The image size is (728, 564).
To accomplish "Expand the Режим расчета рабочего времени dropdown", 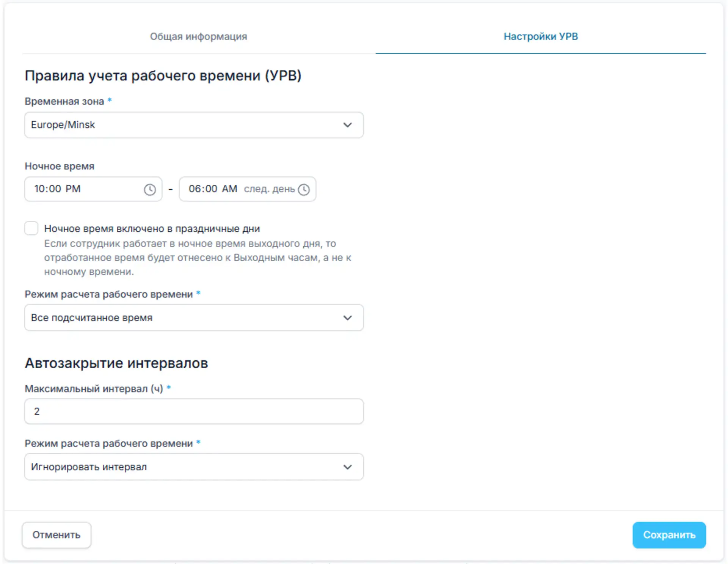I will coord(194,318).
